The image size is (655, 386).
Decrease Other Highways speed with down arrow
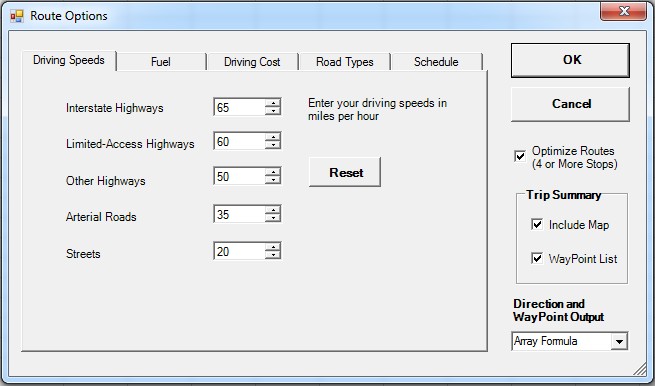coord(273,180)
